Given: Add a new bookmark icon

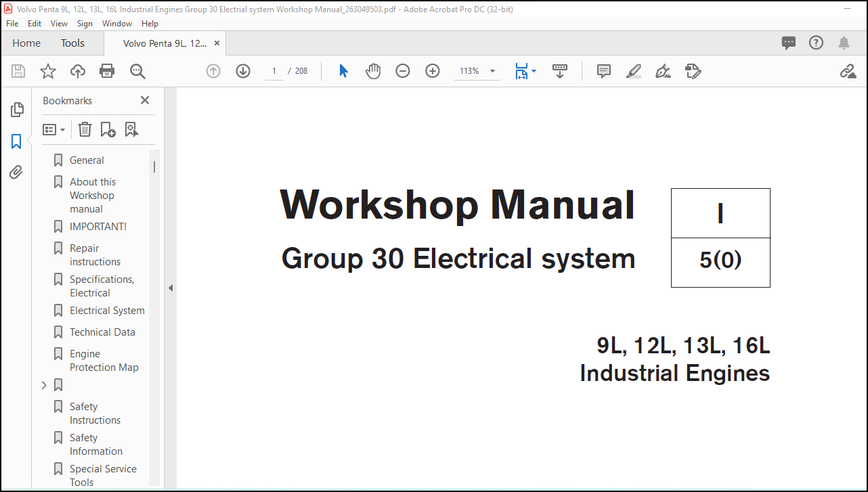Looking at the screenshot, I should (108, 129).
